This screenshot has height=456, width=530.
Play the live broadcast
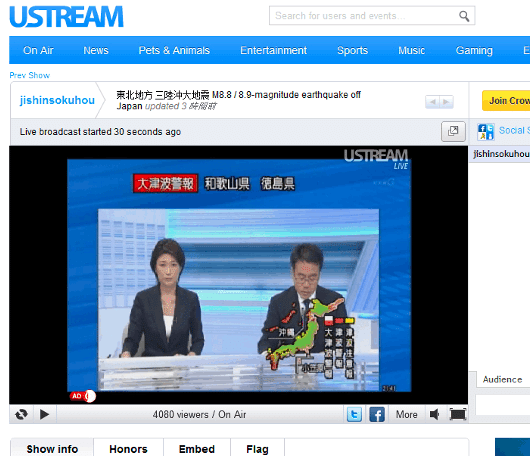[x=44, y=414]
